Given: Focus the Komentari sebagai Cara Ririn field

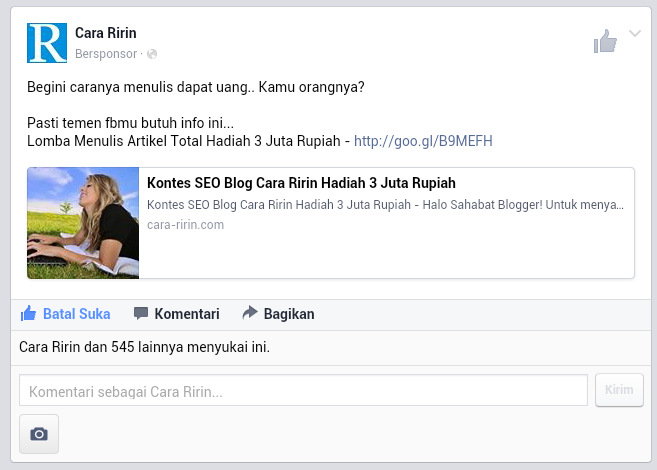Looking at the screenshot, I should [303, 390].
